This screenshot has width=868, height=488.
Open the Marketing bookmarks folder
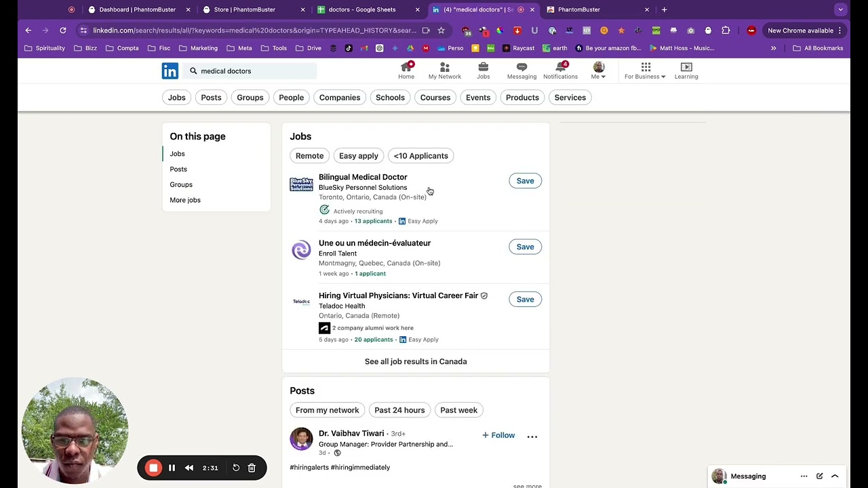point(198,48)
